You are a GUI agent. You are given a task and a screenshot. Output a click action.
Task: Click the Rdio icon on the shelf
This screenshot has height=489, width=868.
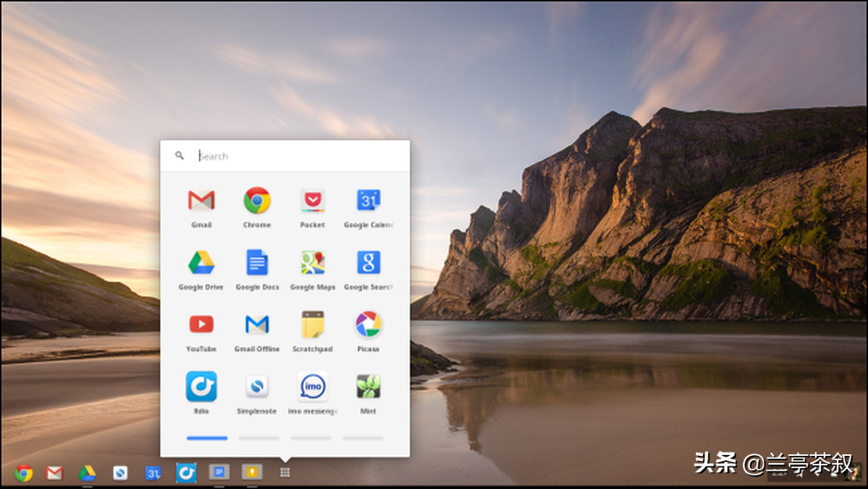point(186,473)
